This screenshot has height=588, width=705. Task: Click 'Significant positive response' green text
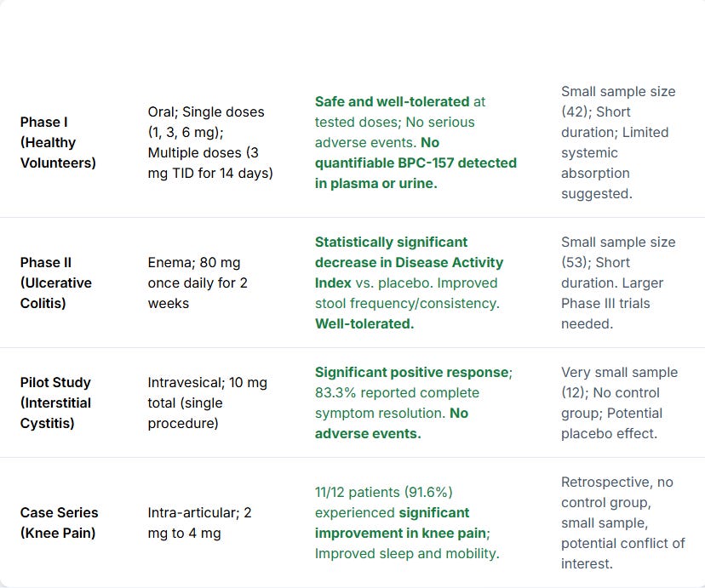coord(411,373)
